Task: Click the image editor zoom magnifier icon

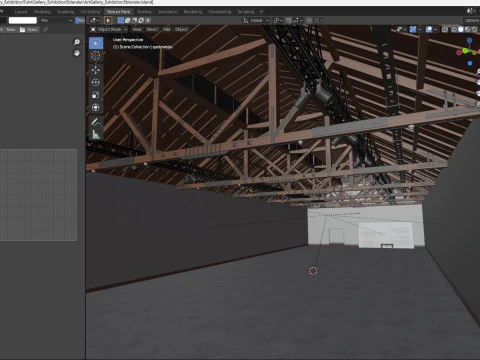Action: [x=77, y=42]
